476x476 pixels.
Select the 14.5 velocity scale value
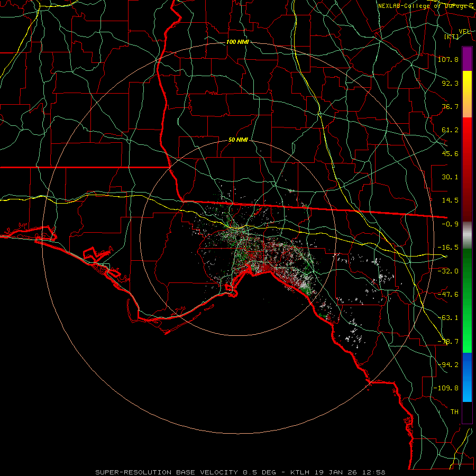pyautogui.click(x=450, y=200)
